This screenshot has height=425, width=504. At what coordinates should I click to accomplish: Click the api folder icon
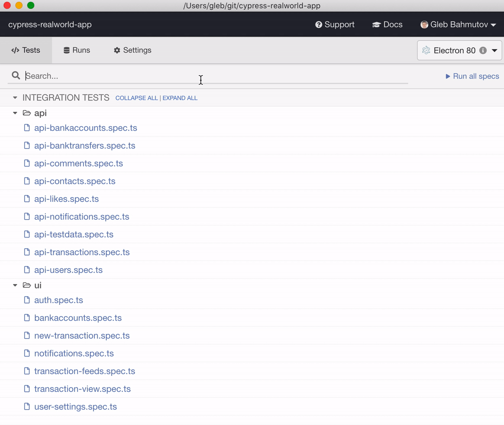tap(26, 113)
